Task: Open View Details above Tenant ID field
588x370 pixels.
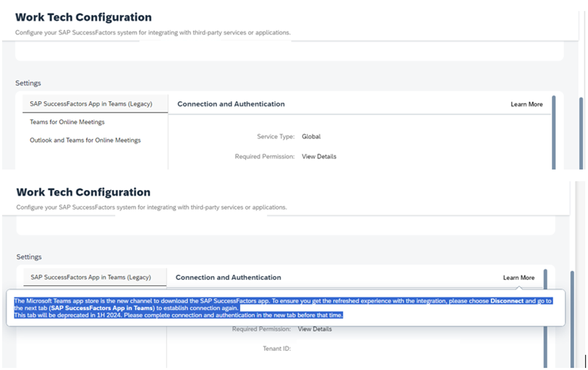Action: point(315,329)
